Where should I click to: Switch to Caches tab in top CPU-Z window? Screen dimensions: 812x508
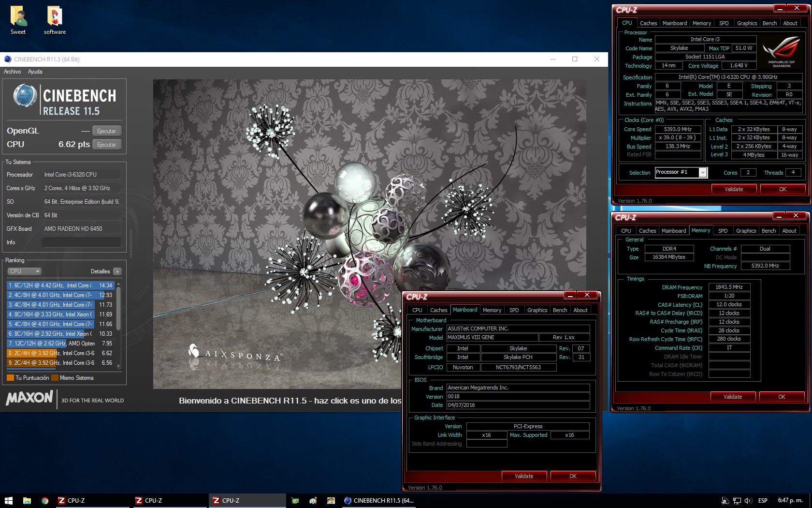[648, 23]
